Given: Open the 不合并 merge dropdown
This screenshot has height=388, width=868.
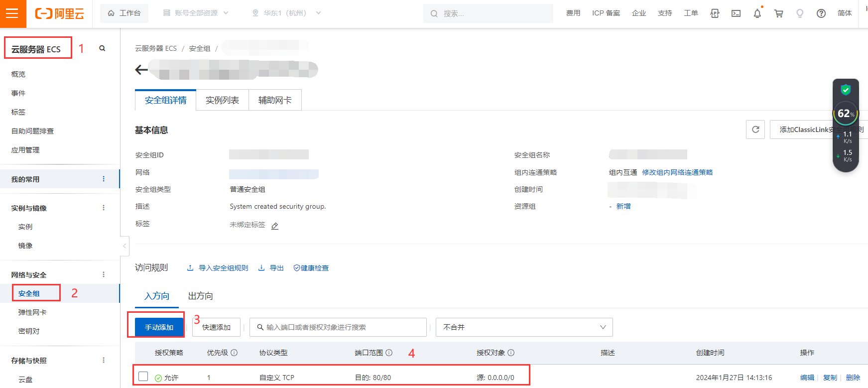Looking at the screenshot, I should 524,327.
